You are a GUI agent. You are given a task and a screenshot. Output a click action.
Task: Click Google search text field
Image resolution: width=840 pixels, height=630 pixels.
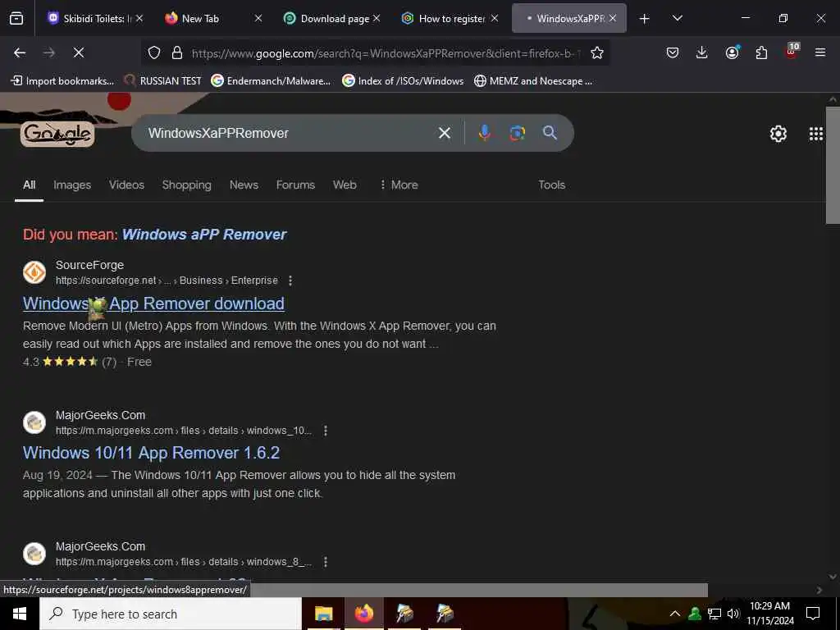point(290,133)
